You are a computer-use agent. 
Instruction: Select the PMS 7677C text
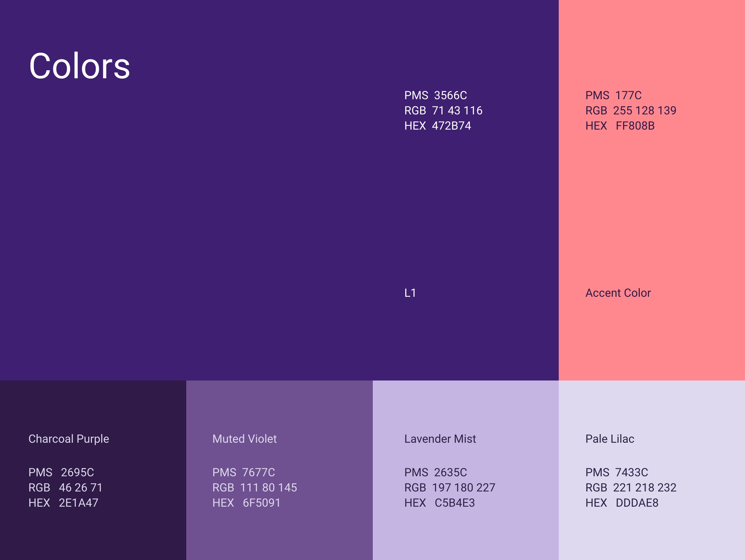244,472
